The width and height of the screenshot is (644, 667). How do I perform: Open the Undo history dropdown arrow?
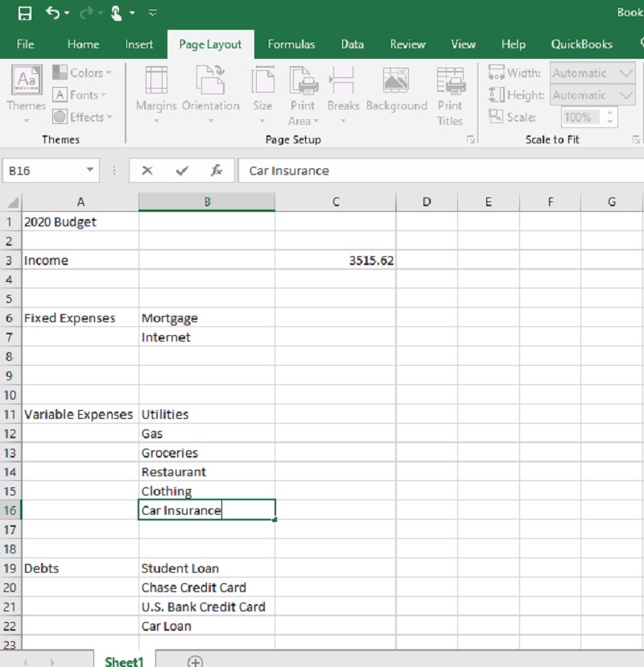67,13
